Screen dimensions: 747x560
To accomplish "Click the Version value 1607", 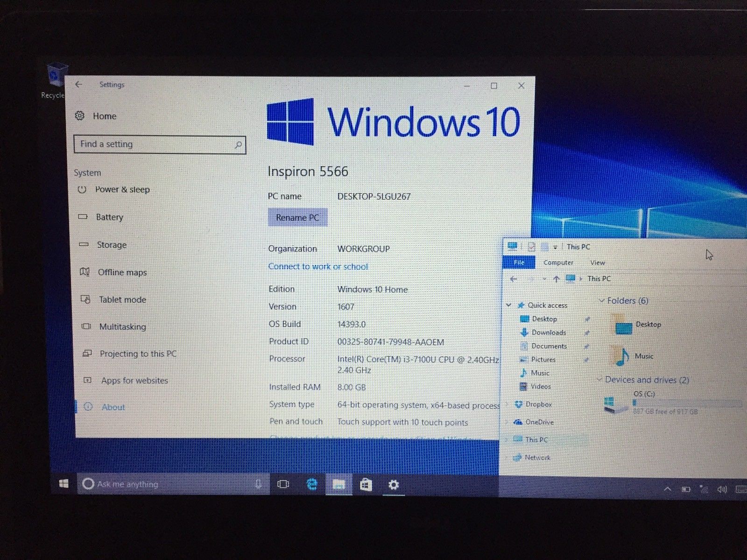I will 346,307.
